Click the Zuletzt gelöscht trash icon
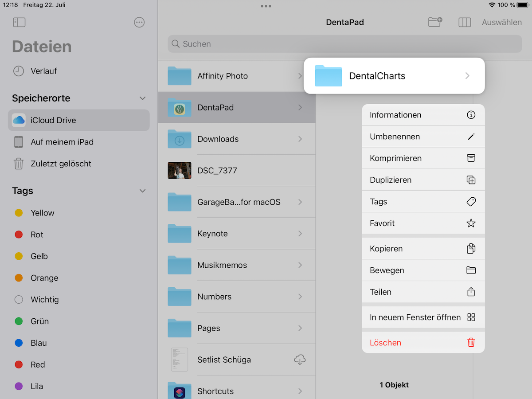 point(19,164)
